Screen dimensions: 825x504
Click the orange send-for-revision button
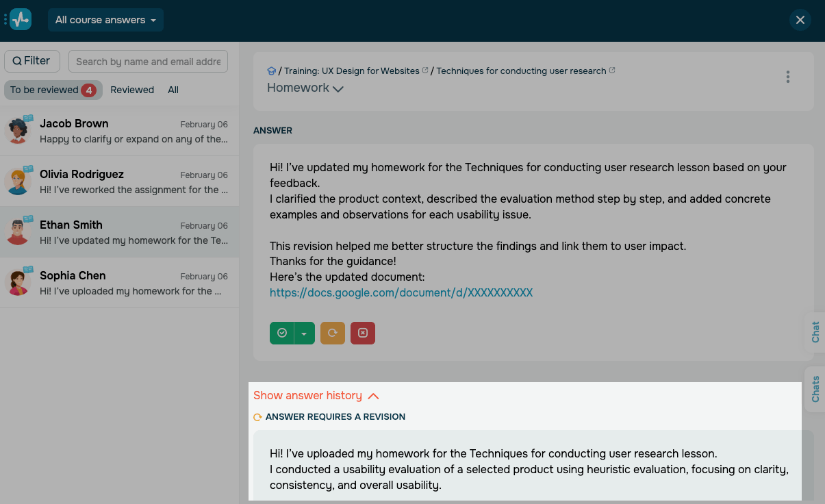pyautogui.click(x=333, y=333)
